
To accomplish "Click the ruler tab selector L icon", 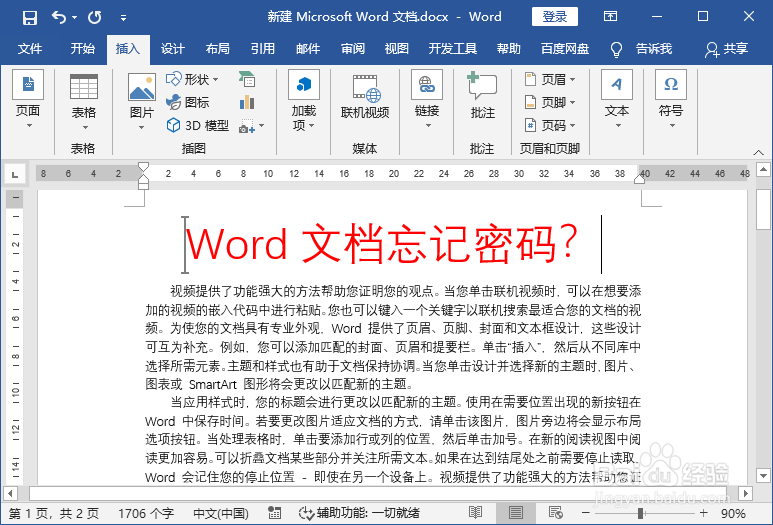I will coord(15,174).
